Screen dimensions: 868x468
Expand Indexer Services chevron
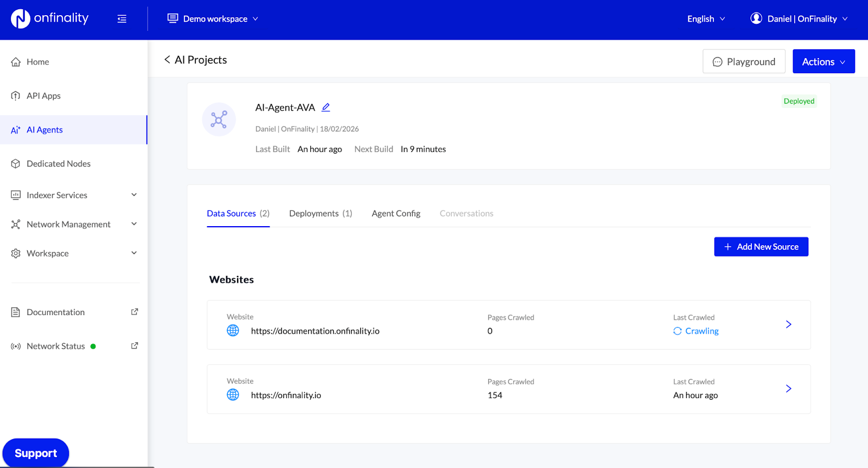(134, 195)
